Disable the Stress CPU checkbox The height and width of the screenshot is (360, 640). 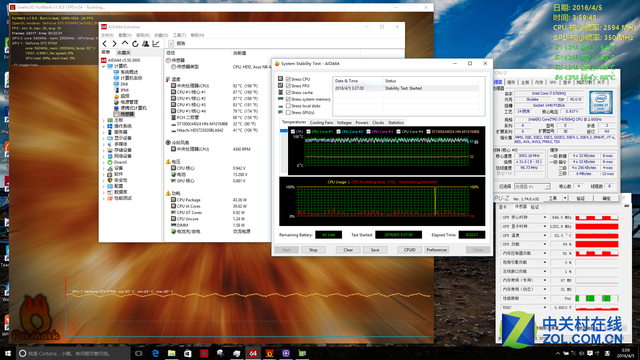tap(288, 79)
